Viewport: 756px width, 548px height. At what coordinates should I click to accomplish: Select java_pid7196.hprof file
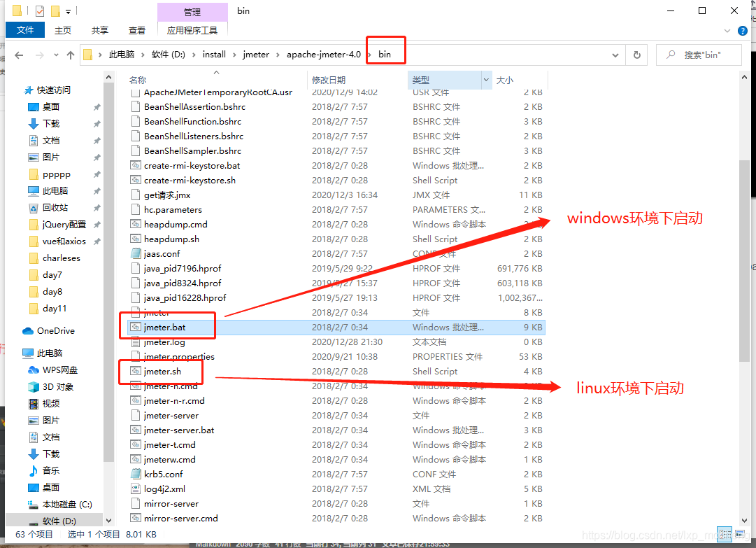coord(183,269)
